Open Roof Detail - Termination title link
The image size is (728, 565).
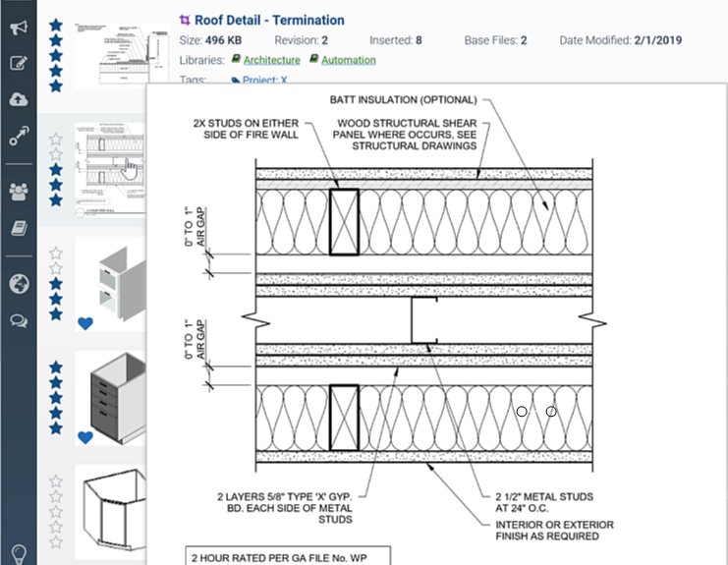pyautogui.click(x=269, y=20)
